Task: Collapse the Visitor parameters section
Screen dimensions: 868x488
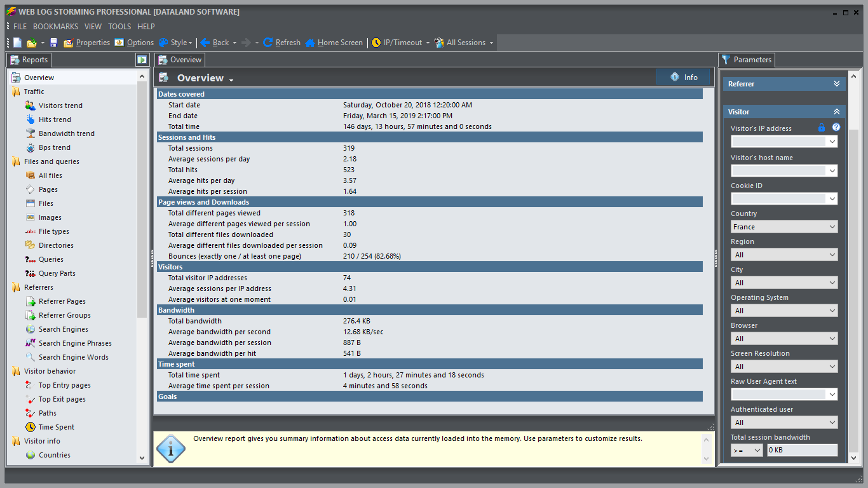Action: [x=837, y=111]
